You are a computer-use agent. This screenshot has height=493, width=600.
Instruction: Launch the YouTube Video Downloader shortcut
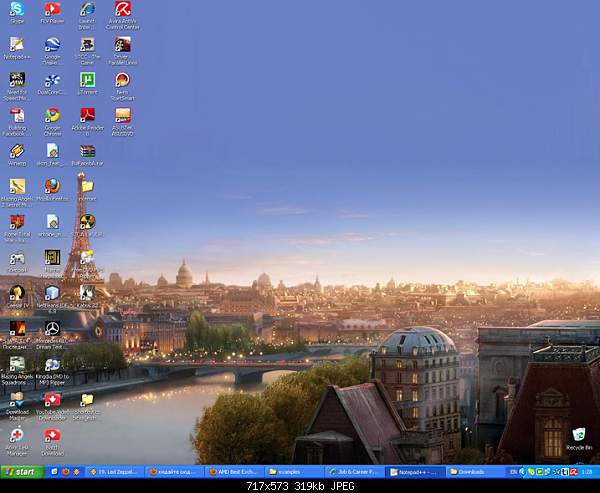point(52,400)
